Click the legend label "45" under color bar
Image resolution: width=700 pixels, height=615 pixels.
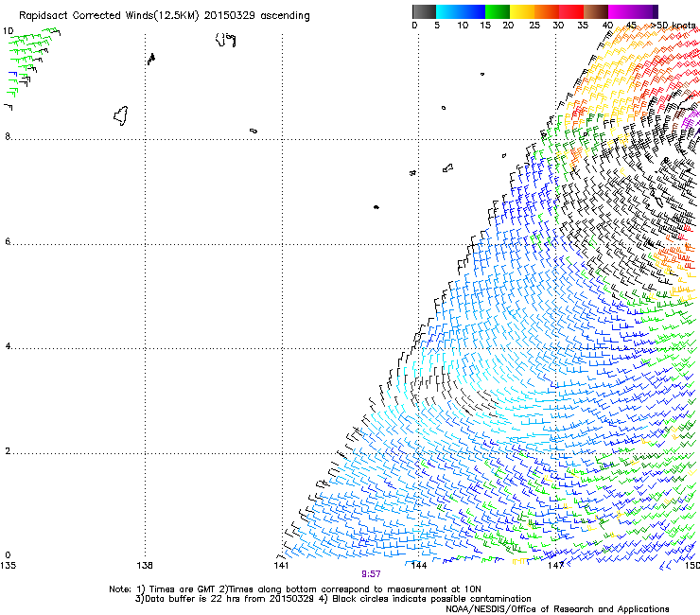point(631,26)
